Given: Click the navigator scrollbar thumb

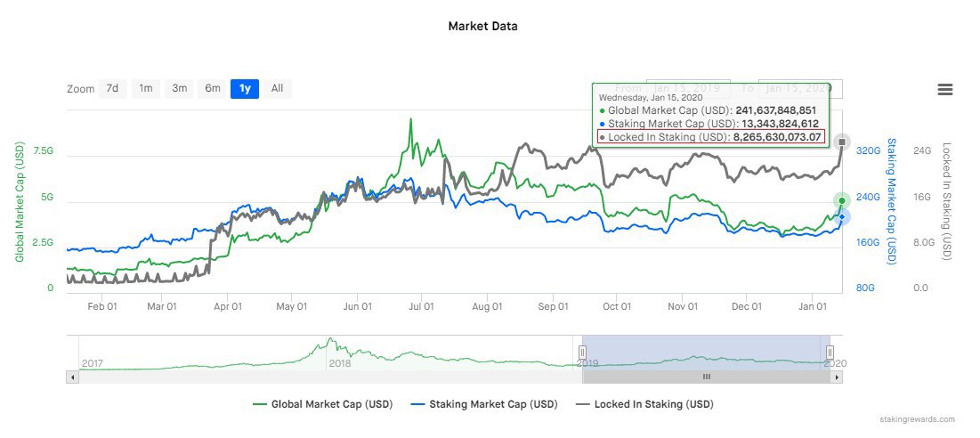Looking at the screenshot, I should click(706, 377).
